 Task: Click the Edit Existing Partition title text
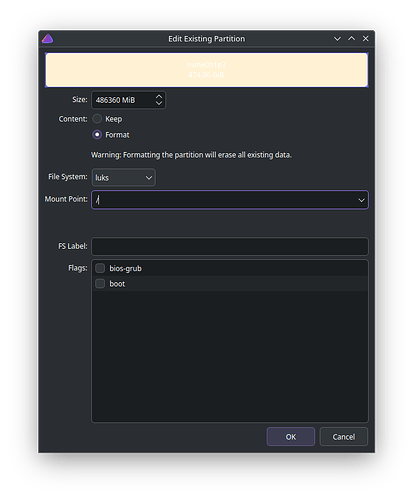(206, 39)
